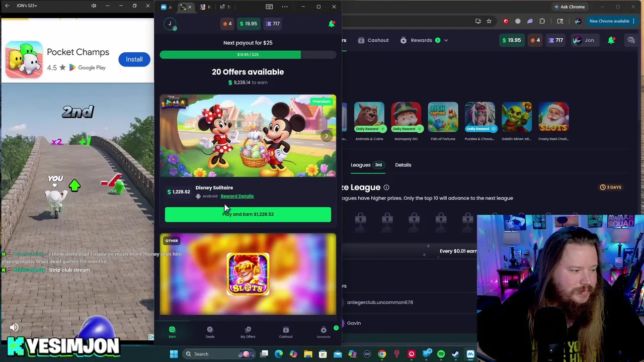Click Gavin leaderboard entry

click(x=354, y=323)
